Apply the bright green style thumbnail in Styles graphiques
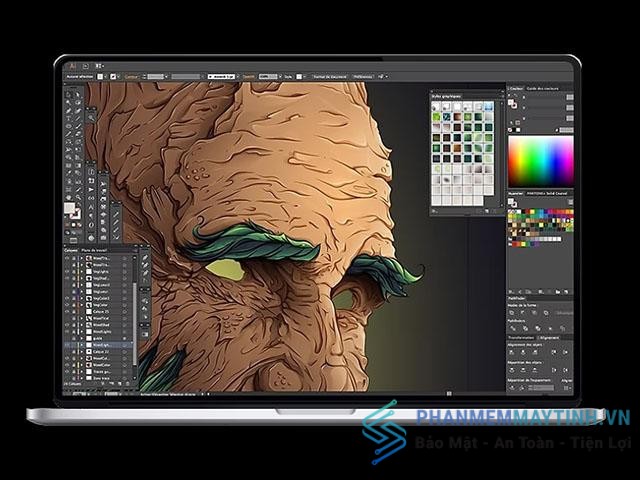 tap(436, 117)
